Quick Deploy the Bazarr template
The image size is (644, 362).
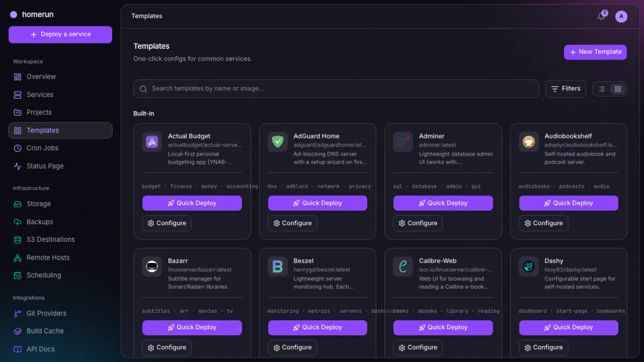192,328
